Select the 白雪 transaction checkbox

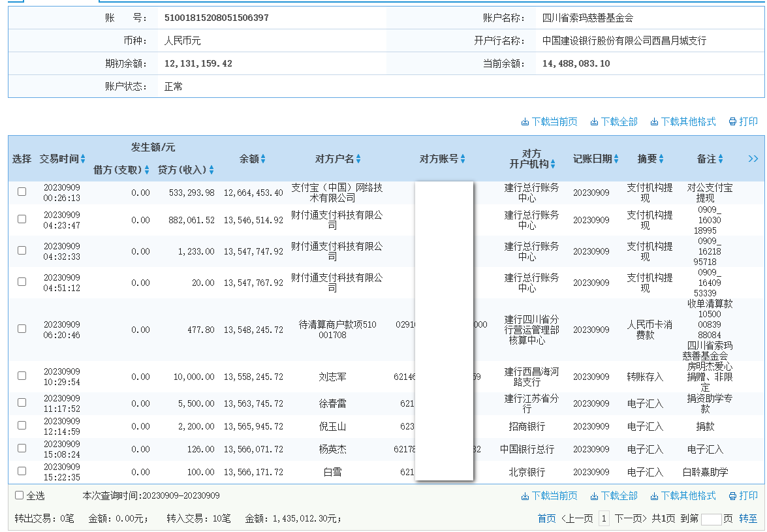(22, 471)
